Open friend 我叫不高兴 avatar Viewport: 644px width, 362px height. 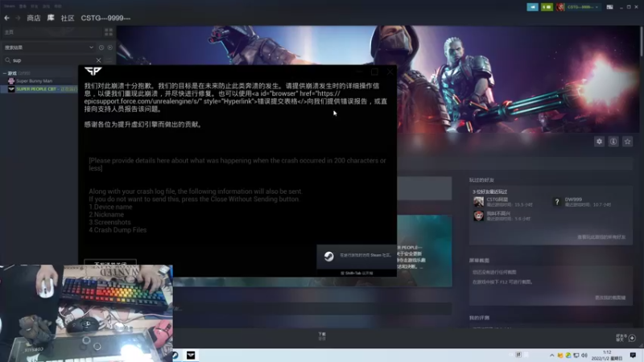pyautogui.click(x=478, y=216)
